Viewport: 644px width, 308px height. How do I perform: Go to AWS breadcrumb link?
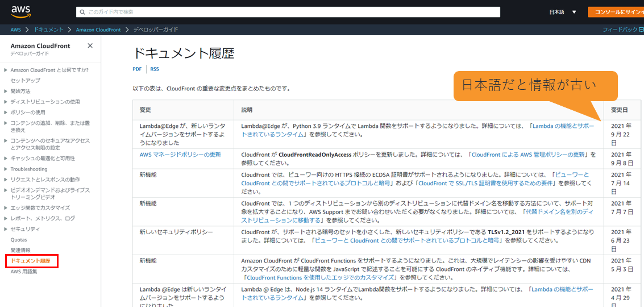(x=16, y=30)
